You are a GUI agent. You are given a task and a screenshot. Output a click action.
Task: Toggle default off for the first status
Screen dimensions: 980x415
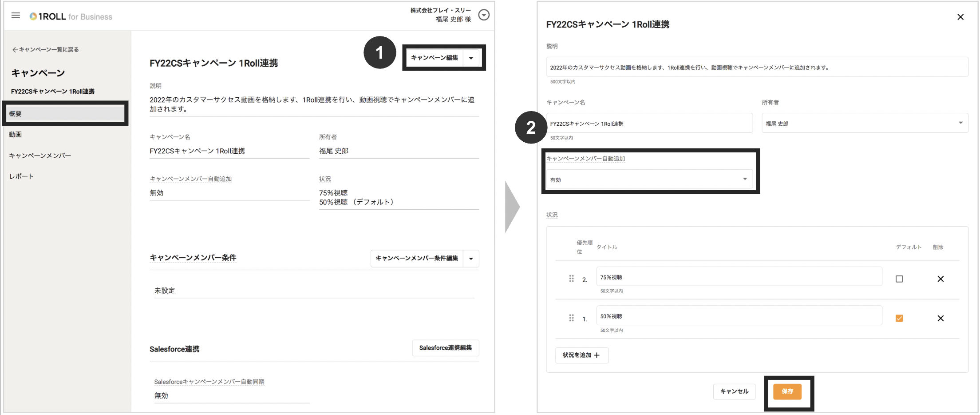tap(899, 318)
